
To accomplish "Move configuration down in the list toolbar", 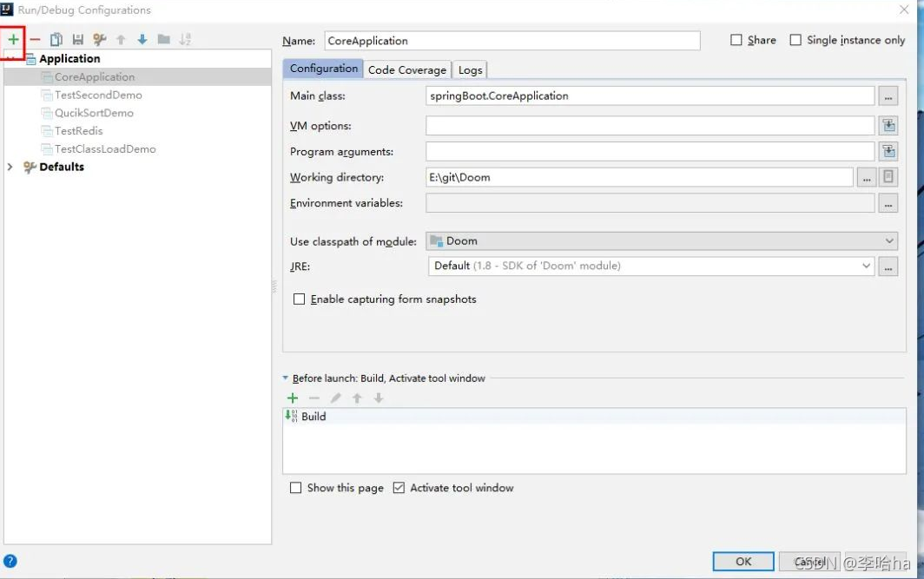I will (x=142, y=39).
